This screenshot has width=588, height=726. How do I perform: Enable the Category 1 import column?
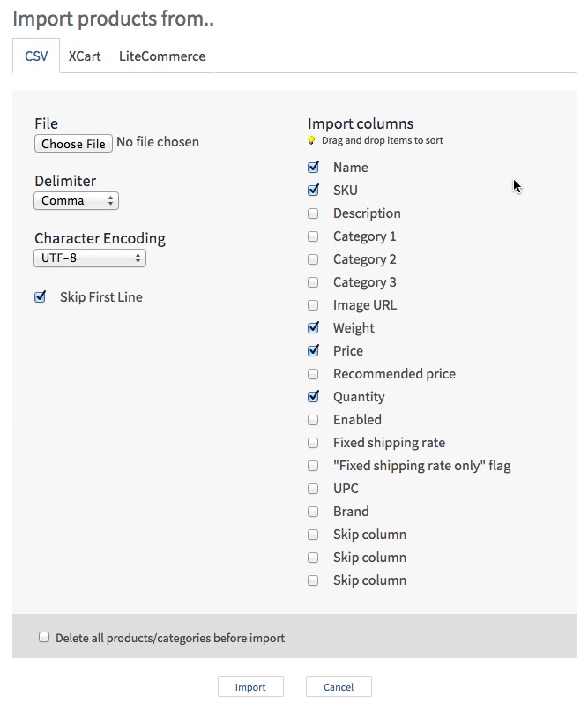click(313, 236)
